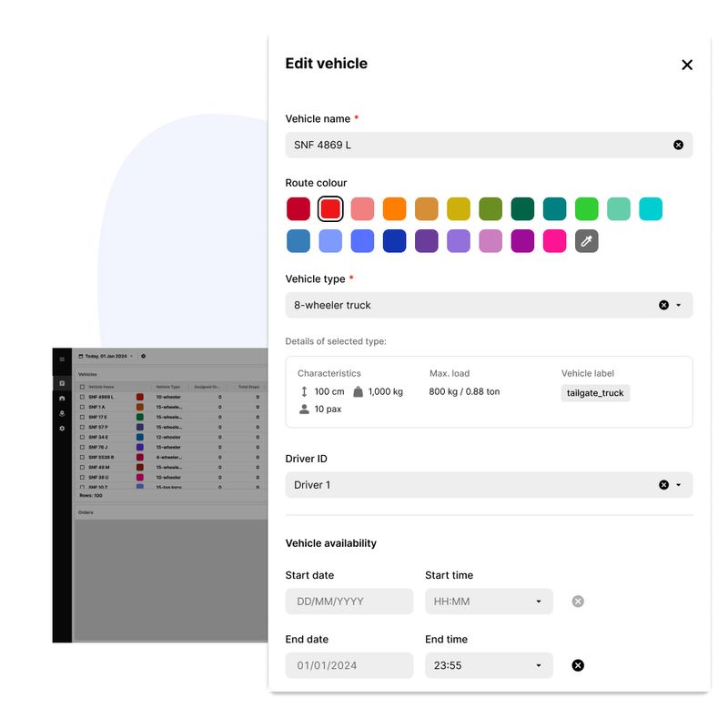Click the Rows: 100 count text
This screenshot has width=728, height=728.
click(90, 495)
